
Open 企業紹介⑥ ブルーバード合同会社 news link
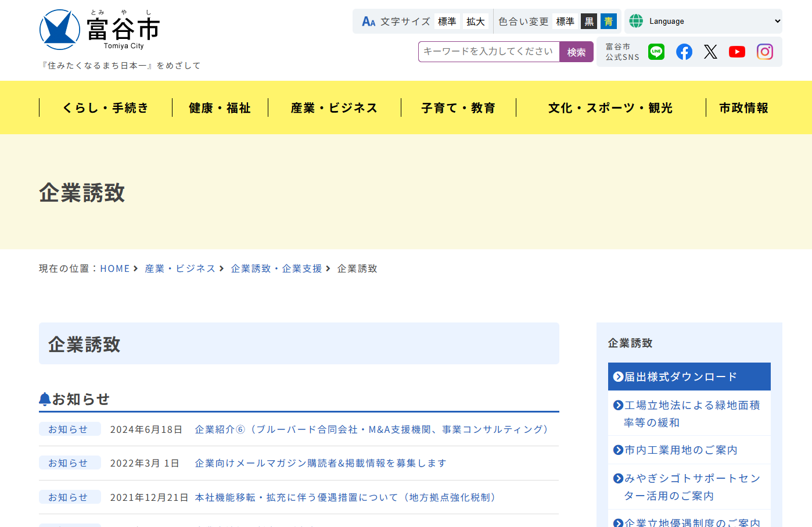click(372, 429)
